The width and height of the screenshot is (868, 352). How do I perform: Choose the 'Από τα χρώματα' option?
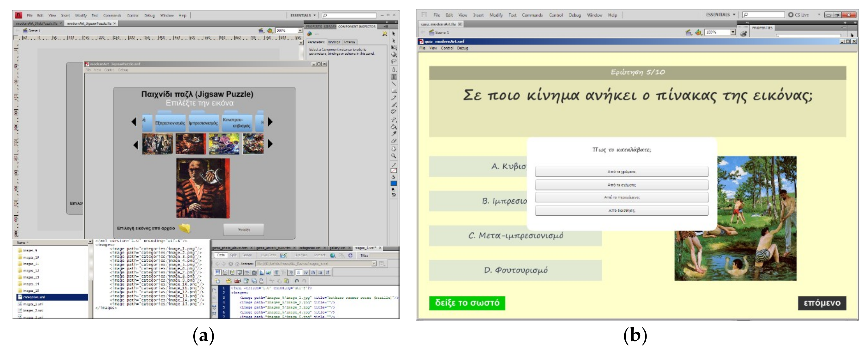click(x=621, y=172)
